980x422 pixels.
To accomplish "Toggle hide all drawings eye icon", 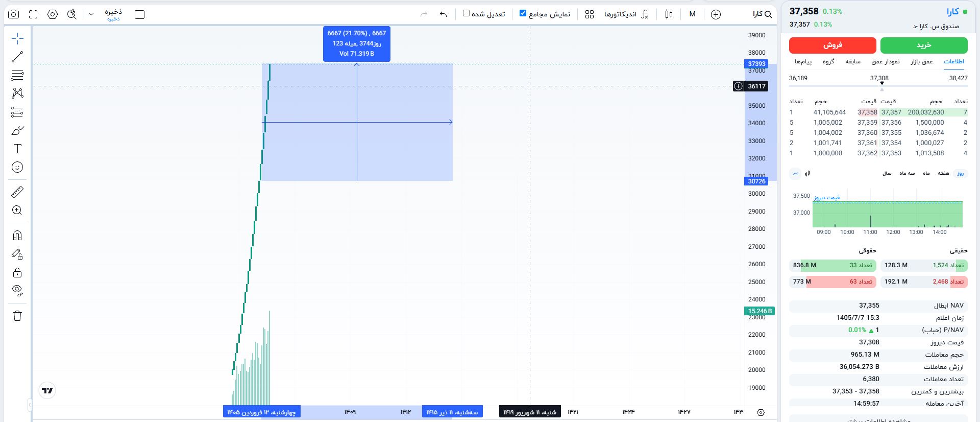I will coord(17,290).
